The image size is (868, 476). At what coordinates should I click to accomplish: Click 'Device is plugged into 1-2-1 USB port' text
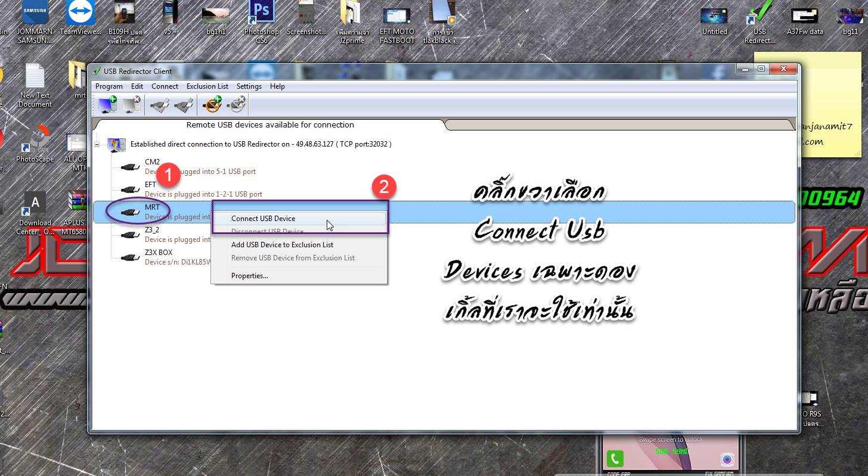point(203,194)
